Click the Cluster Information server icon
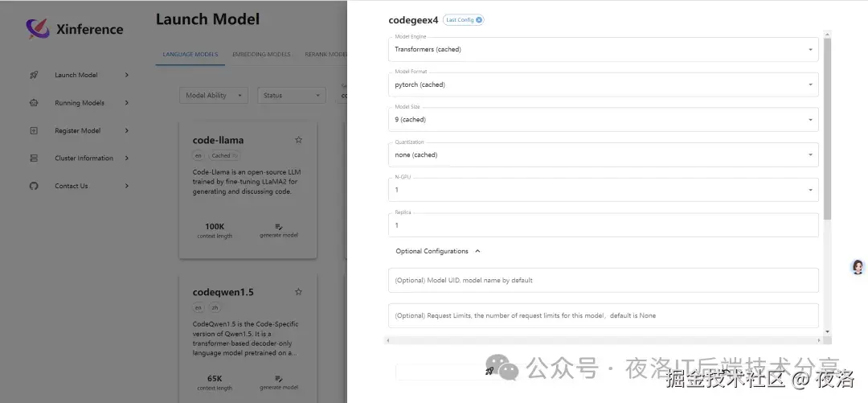 click(34, 158)
